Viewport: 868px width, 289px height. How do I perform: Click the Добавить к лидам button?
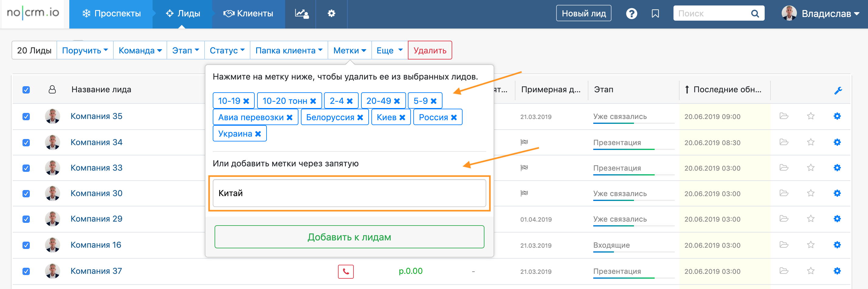[349, 237]
